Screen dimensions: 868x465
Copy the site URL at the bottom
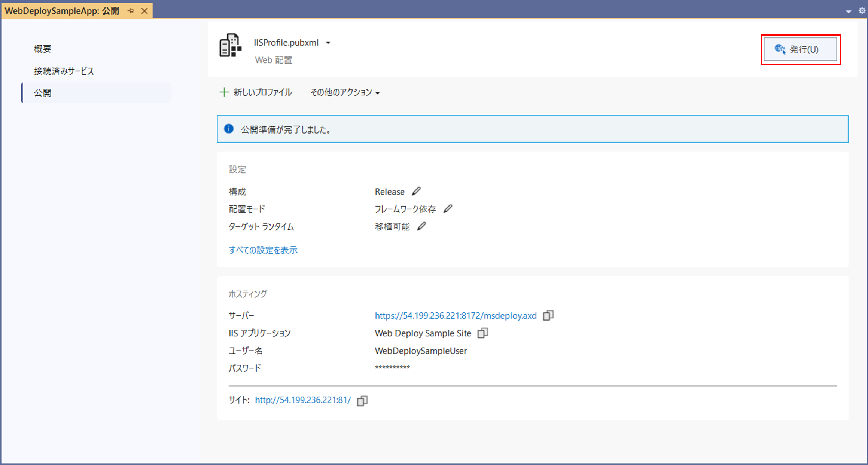(x=362, y=401)
